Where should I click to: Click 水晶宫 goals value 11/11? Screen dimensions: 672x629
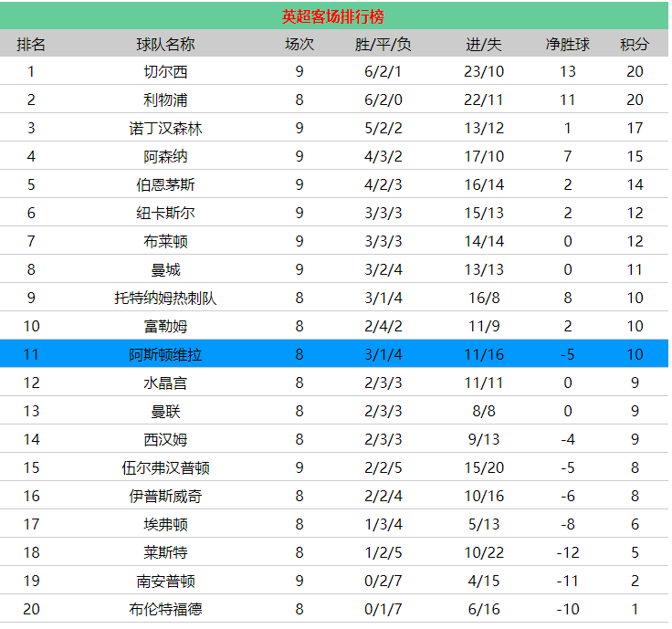pos(484,383)
